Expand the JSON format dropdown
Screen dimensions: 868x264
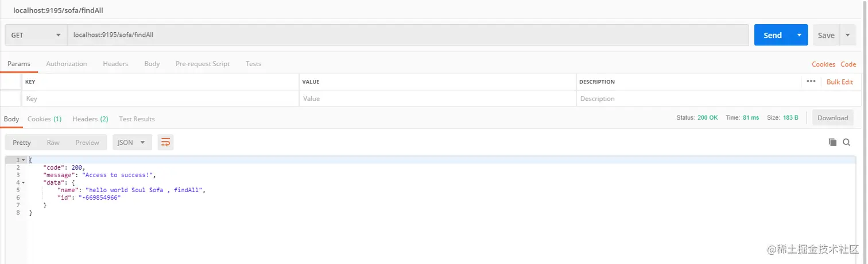coord(132,142)
